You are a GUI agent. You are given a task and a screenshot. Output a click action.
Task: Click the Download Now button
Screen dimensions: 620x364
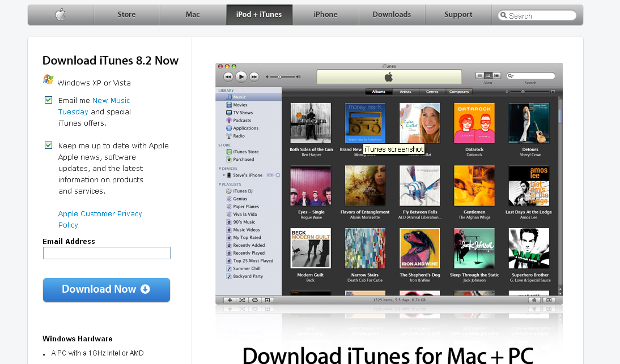click(x=107, y=289)
